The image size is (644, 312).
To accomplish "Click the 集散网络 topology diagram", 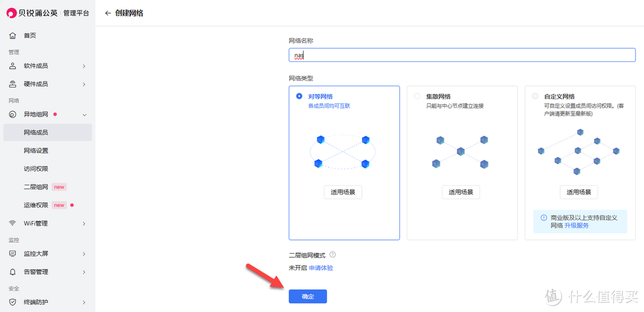I will 460,152.
